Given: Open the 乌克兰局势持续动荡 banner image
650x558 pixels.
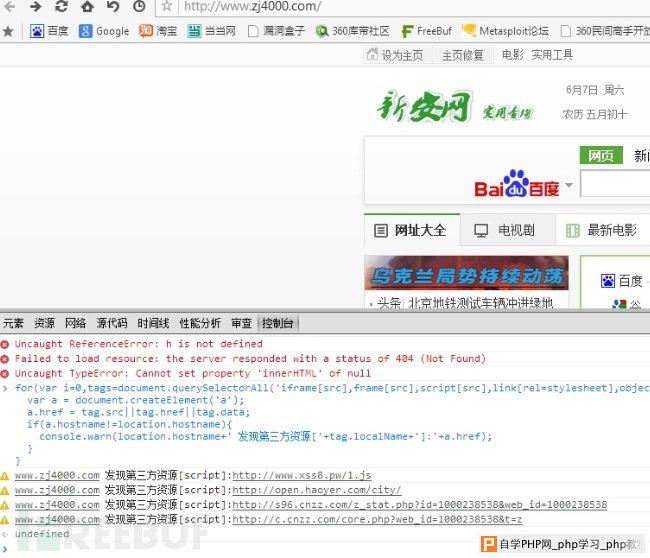Looking at the screenshot, I should (466, 273).
